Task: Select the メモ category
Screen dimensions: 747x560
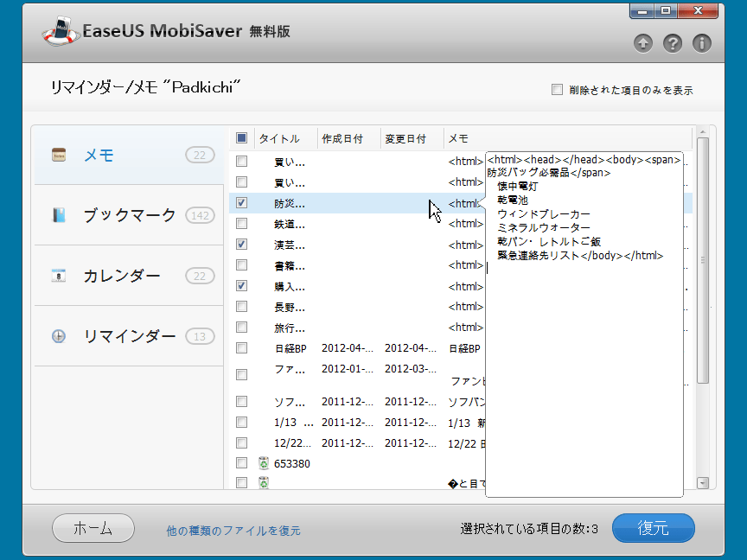Action: (x=129, y=155)
